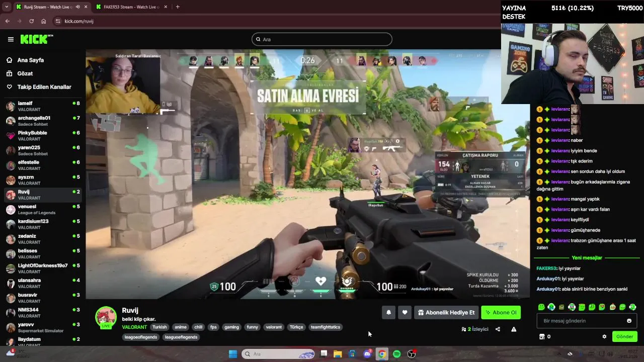Jump to Yeni mesajlar in chat
Image resolution: width=644 pixels, height=362 pixels.
[587, 257]
